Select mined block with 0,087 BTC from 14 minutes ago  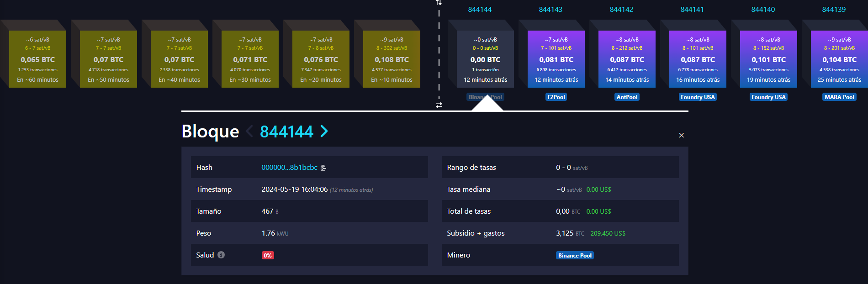(x=627, y=59)
